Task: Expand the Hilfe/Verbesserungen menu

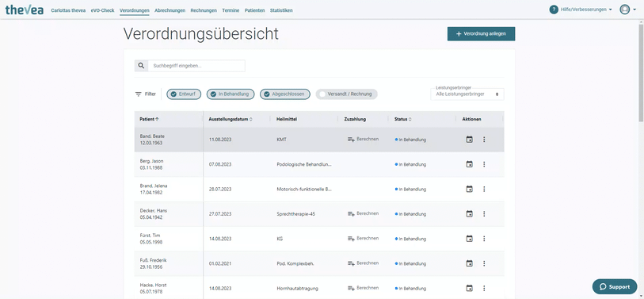Action: pos(586,10)
